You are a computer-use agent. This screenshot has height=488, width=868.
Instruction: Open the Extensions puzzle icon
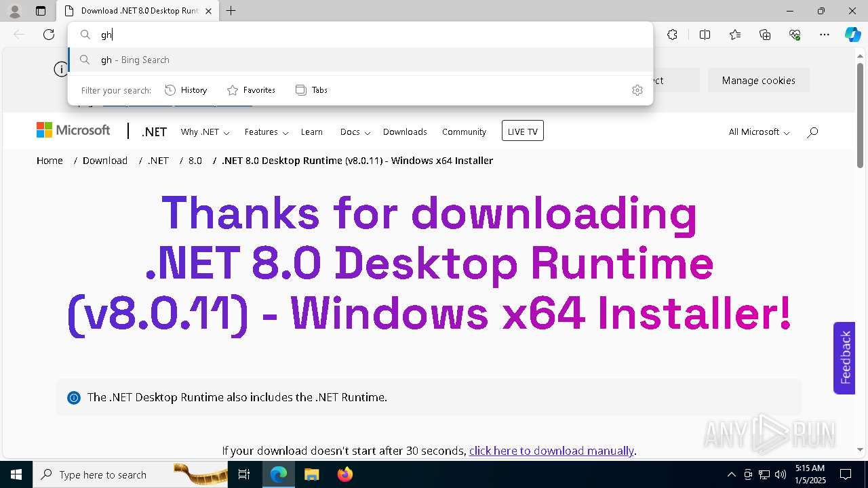[672, 35]
